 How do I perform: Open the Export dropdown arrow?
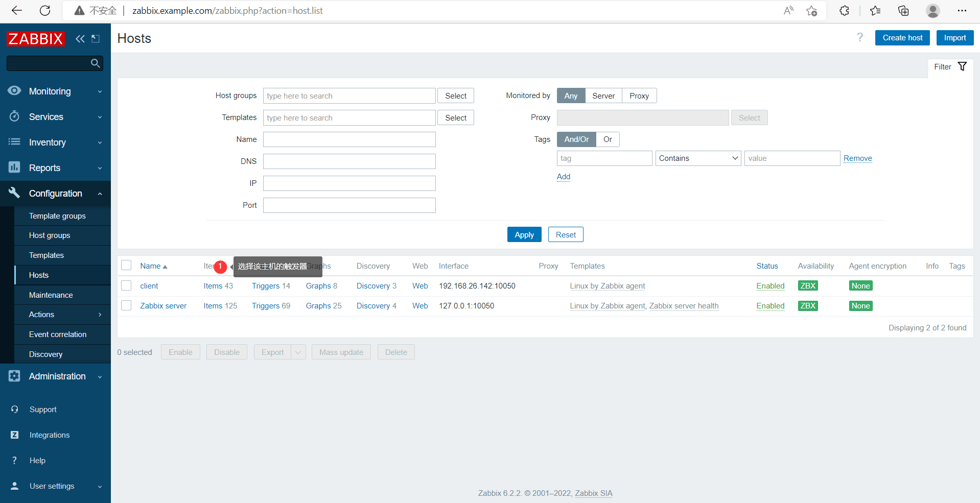298,352
